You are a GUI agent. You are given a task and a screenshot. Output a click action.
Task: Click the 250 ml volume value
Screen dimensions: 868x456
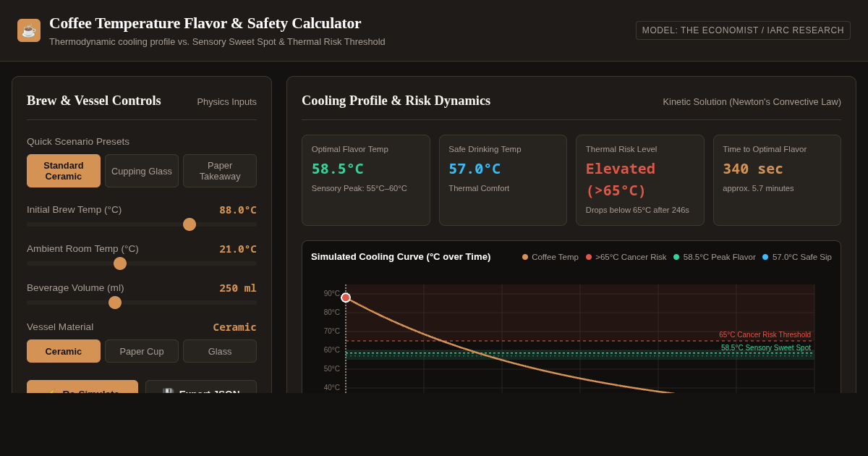click(x=238, y=288)
